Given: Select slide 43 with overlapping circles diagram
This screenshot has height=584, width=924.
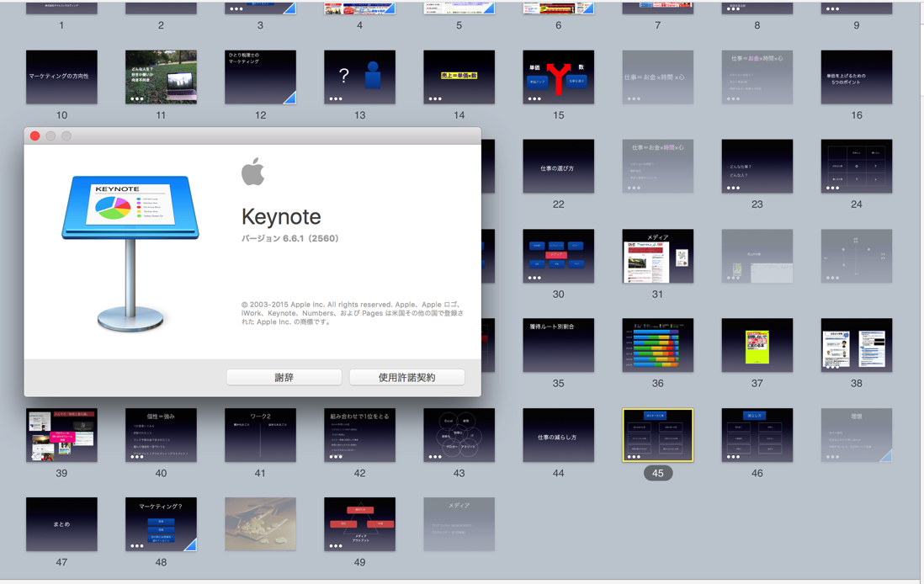Looking at the screenshot, I should tap(459, 435).
